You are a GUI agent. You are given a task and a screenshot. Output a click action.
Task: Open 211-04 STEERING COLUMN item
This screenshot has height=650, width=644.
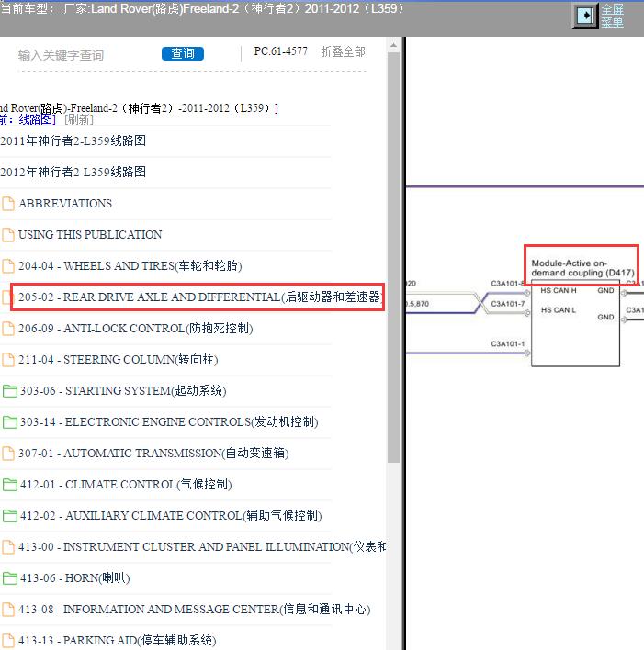tap(119, 359)
